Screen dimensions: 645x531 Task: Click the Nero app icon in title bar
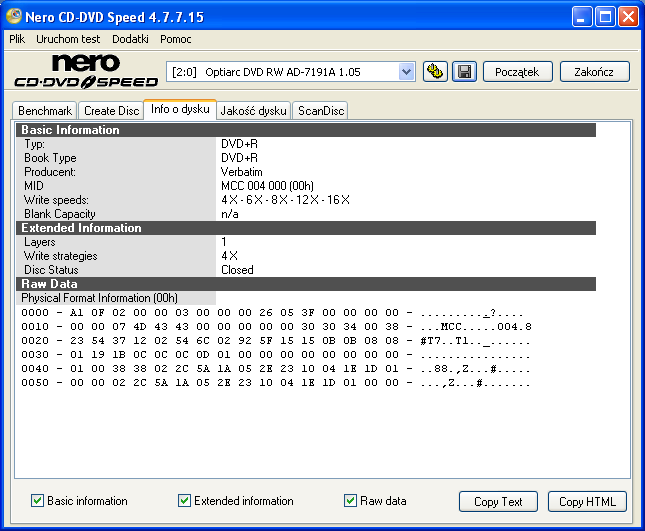[x=14, y=16]
